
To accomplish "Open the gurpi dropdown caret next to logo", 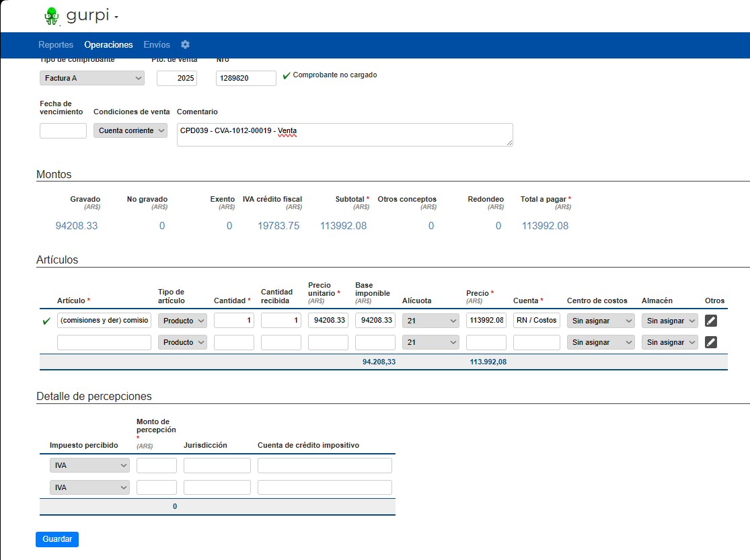I will pyautogui.click(x=116, y=17).
